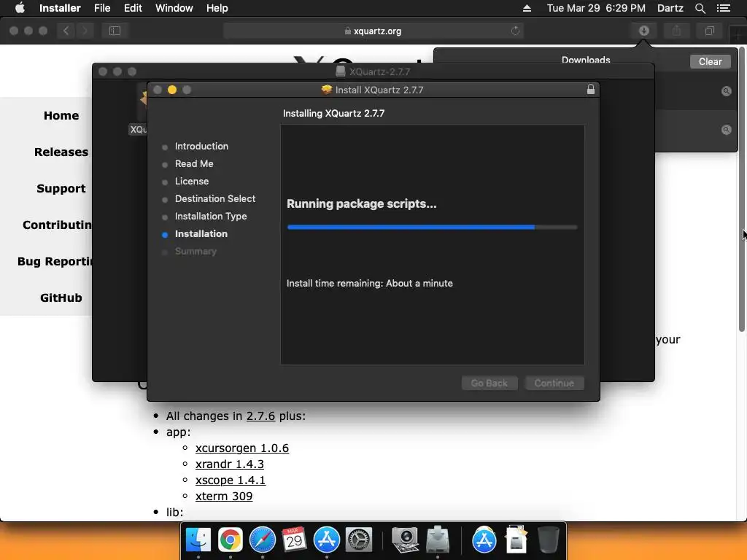Click the Summary step
This screenshot has width=747, height=560.
[x=196, y=252]
